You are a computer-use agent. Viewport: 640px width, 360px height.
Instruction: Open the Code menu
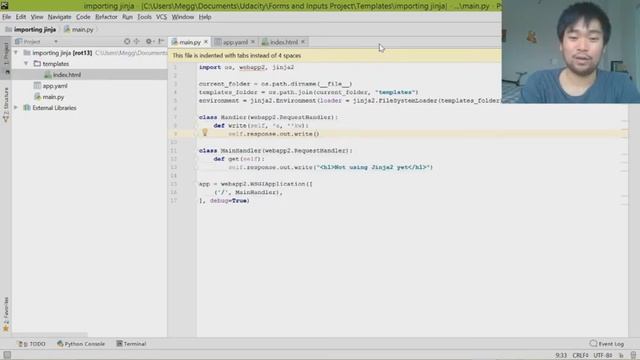[x=83, y=17]
